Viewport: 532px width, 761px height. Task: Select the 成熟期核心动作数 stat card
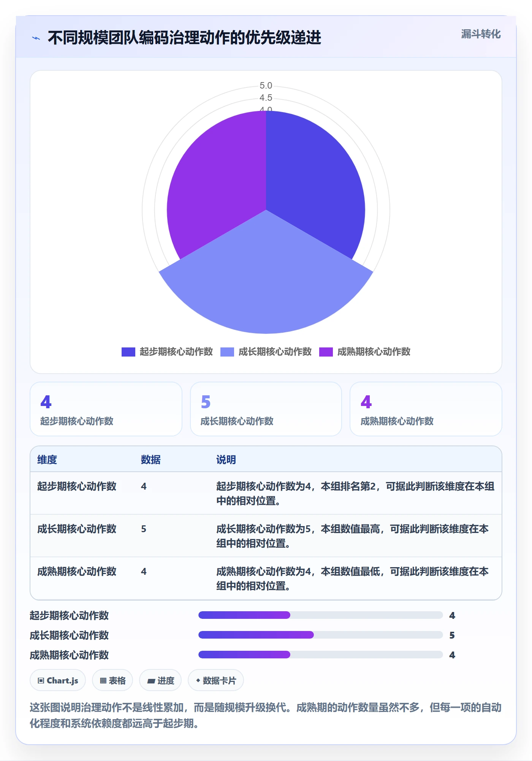pyautogui.click(x=426, y=409)
